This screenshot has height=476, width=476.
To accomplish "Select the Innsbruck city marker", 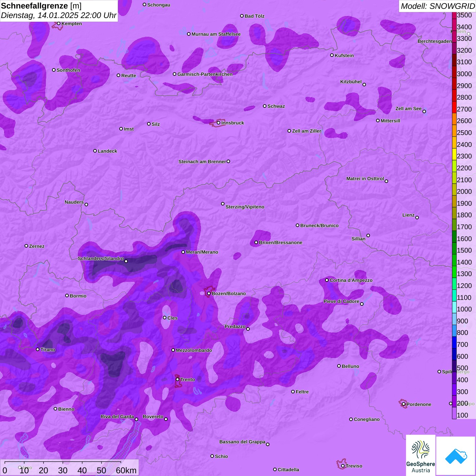I will (x=219, y=123).
